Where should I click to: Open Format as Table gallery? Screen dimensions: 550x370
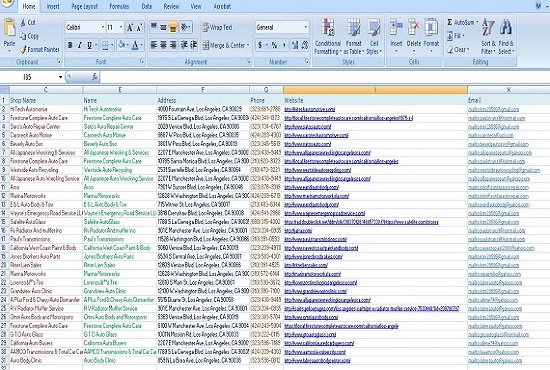354,36
